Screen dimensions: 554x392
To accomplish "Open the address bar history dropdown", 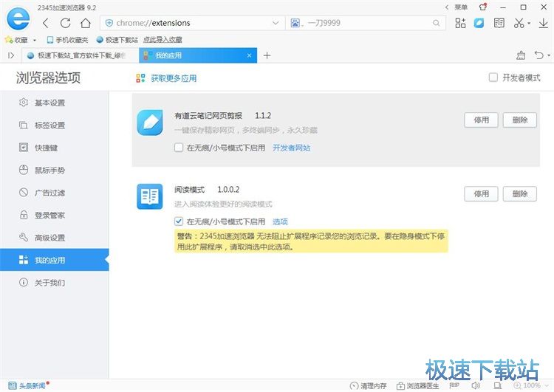I will pyautogui.click(x=276, y=23).
